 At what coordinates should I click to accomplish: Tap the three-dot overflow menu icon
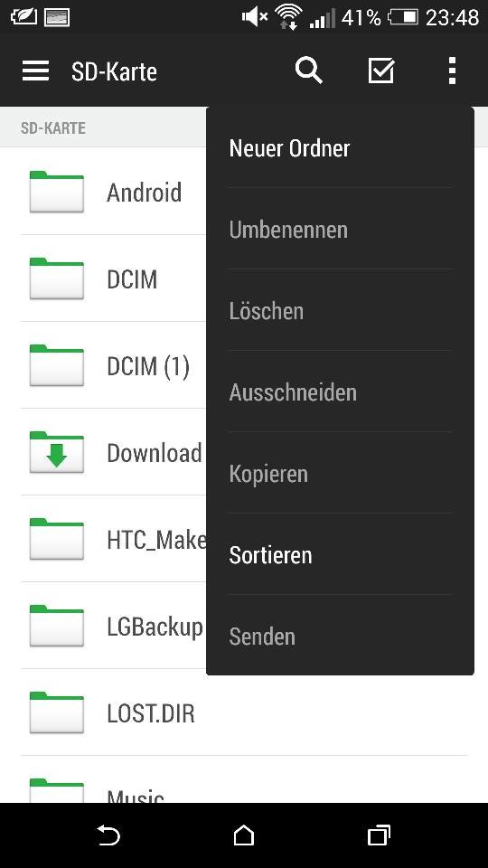tap(452, 71)
